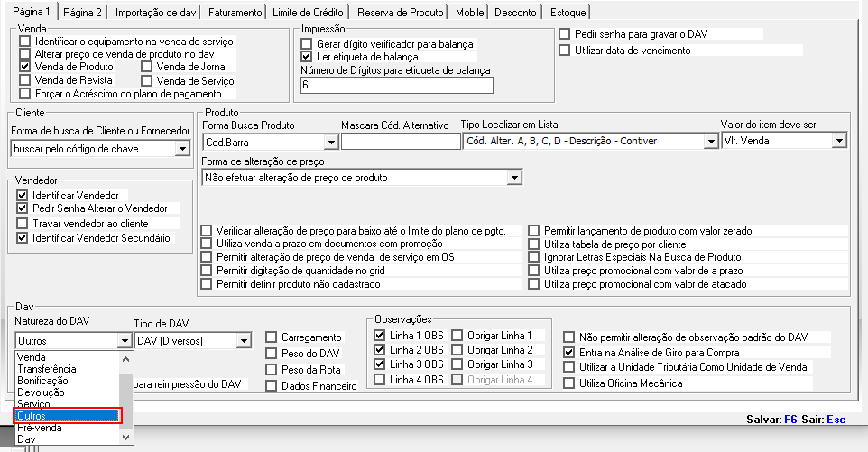Image resolution: width=868 pixels, height=452 pixels.
Task: Check Verificar alteração de preço para baixo
Action: point(207,231)
